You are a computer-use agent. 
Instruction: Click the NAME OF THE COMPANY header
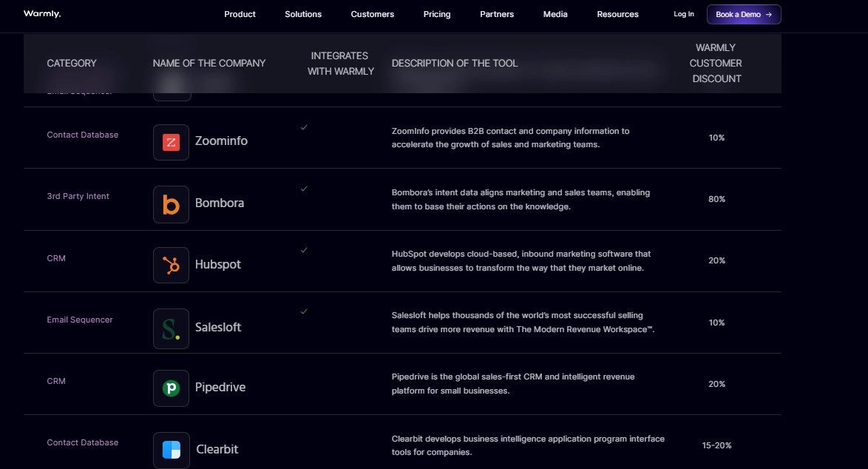click(x=209, y=63)
